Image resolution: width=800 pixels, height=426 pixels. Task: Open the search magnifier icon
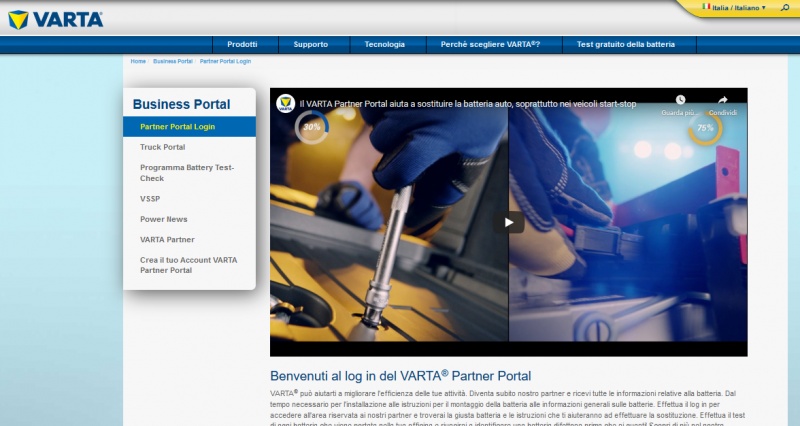click(x=784, y=8)
